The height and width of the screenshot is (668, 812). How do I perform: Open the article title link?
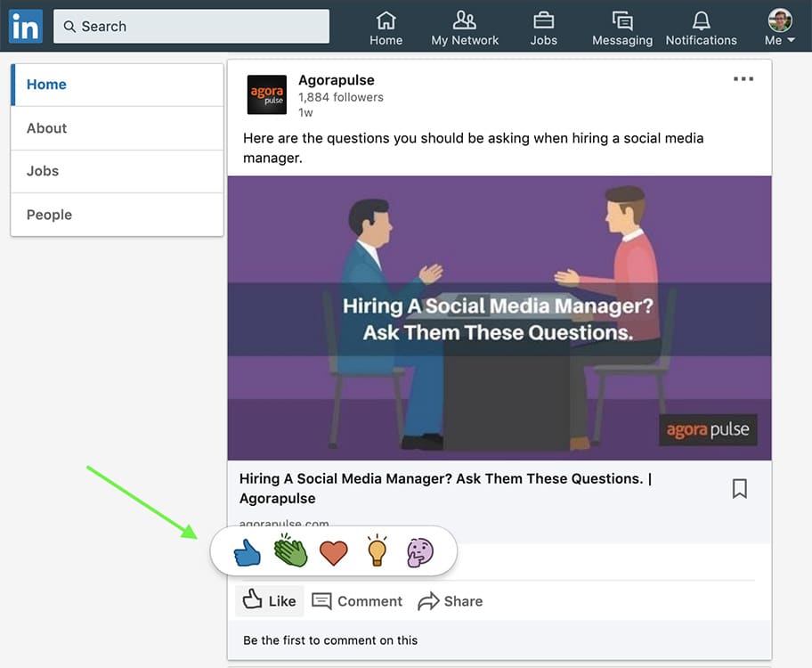pyautogui.click(x=445, y=488)
